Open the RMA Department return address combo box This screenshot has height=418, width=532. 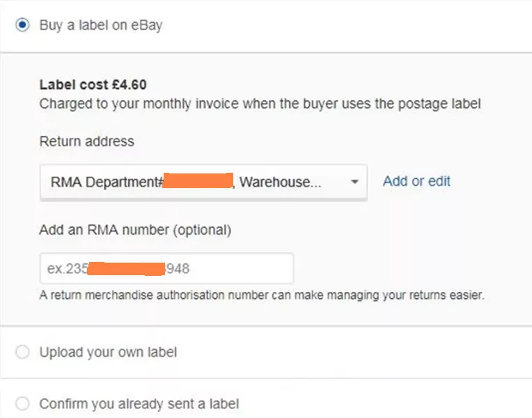pyautogui.click(x=203, y=182)
